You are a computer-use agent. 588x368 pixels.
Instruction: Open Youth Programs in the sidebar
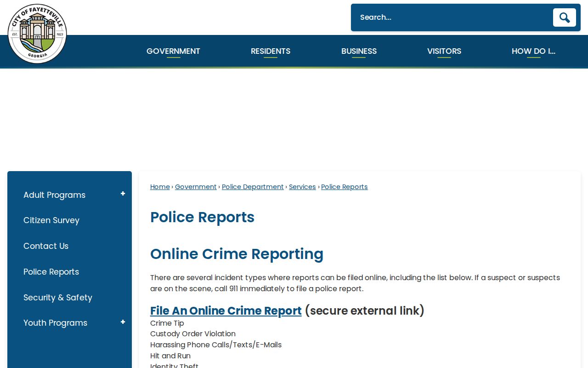(55, 323)
